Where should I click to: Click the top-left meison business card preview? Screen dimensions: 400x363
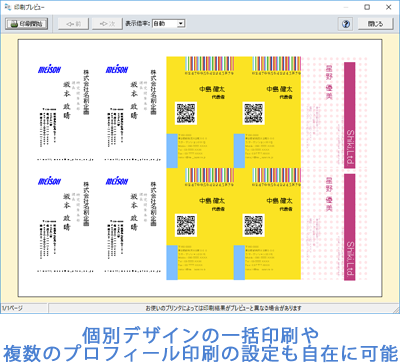pos(65,112)
